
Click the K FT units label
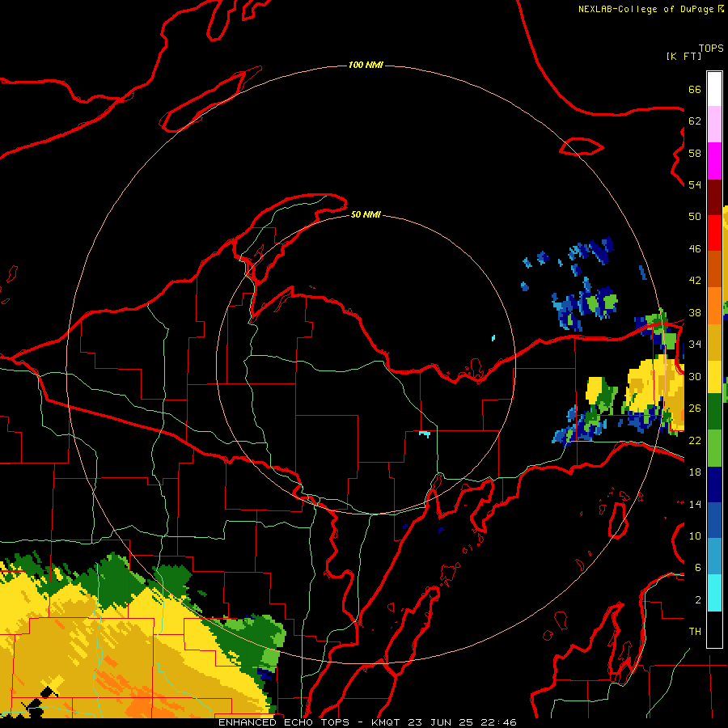(684, 56)
